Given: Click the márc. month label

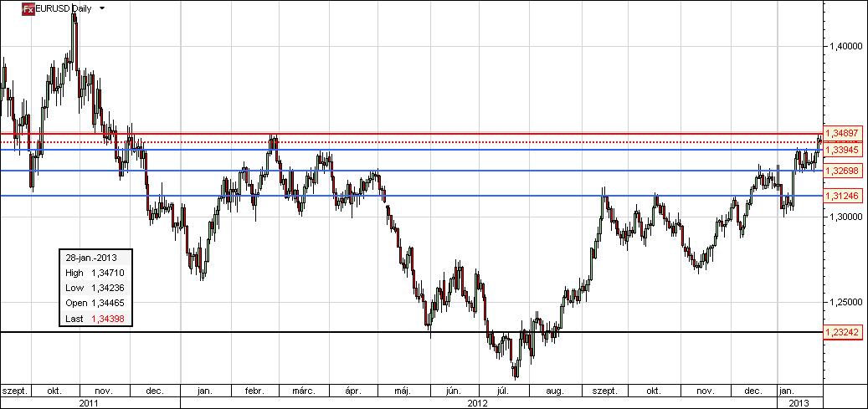Looking at the screenshot, I should [304, 391].
